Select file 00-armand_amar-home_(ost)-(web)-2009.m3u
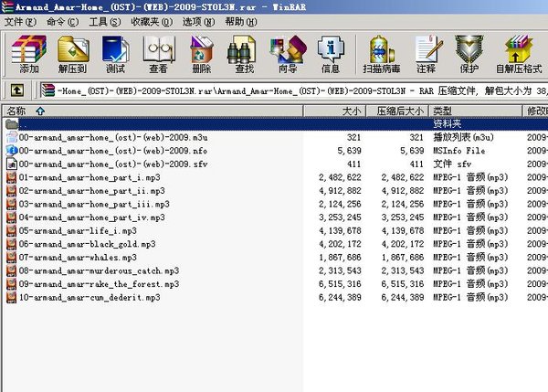 tap(113, 137)
